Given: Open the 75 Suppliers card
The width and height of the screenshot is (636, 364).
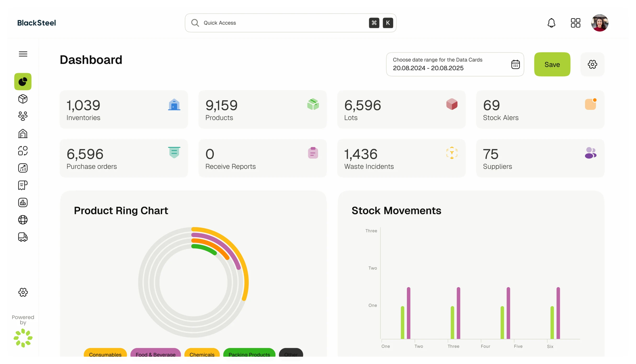Looking at the screenshot, I should tap(540, 158).
